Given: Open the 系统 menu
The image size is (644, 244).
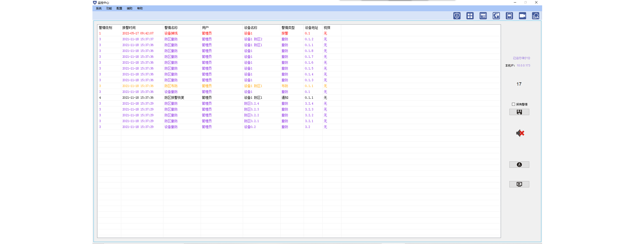Looking at the screenshot, I should point(99,9).
